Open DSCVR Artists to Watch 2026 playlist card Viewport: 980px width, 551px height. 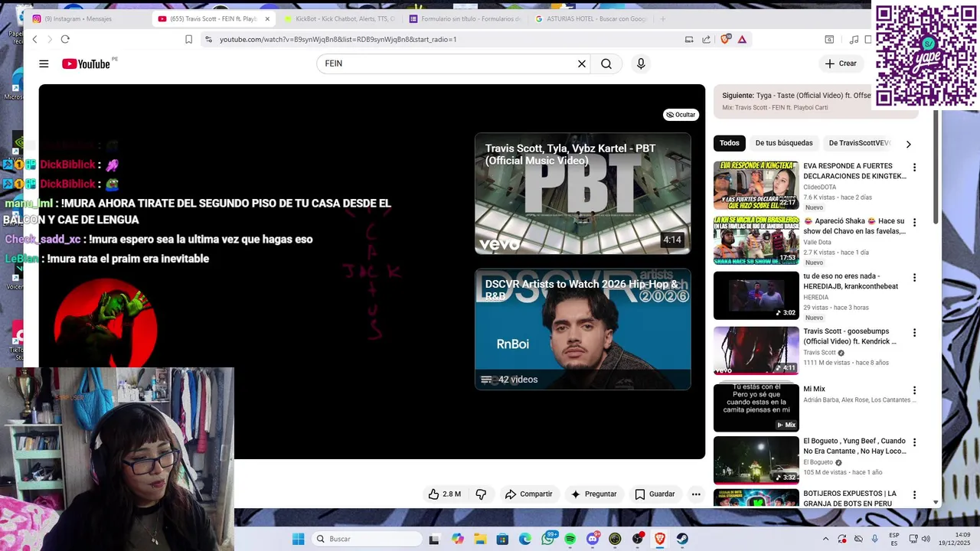pos(583,329)
